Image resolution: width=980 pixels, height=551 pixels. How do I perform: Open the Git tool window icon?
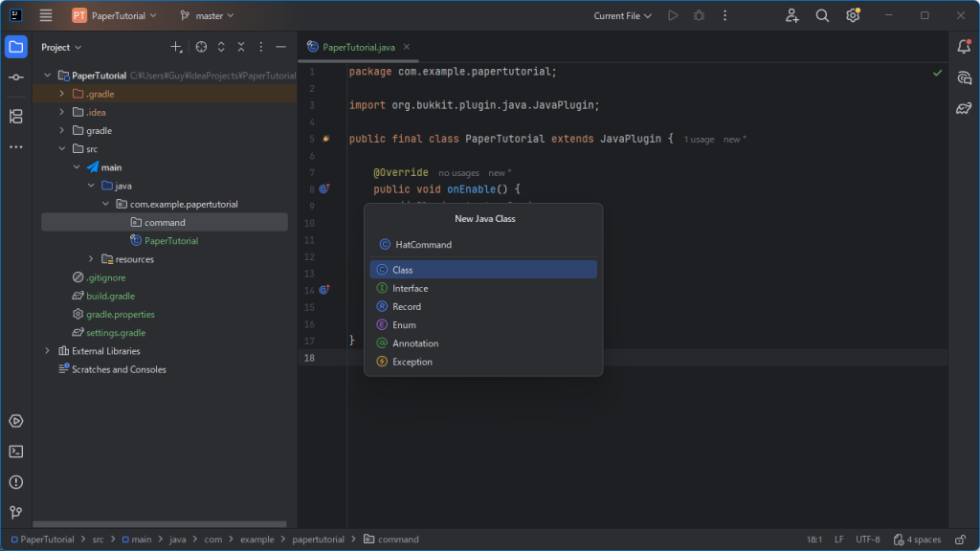click(15, 513)
